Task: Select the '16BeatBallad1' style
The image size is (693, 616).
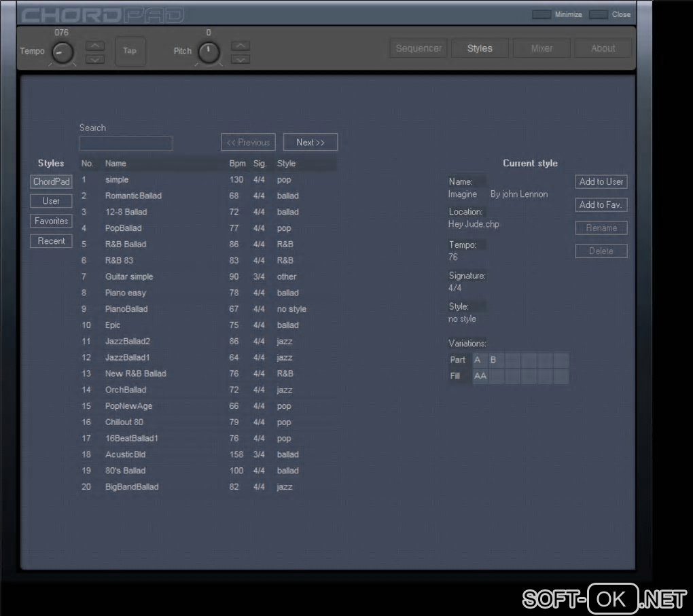Action: point(208,438)
